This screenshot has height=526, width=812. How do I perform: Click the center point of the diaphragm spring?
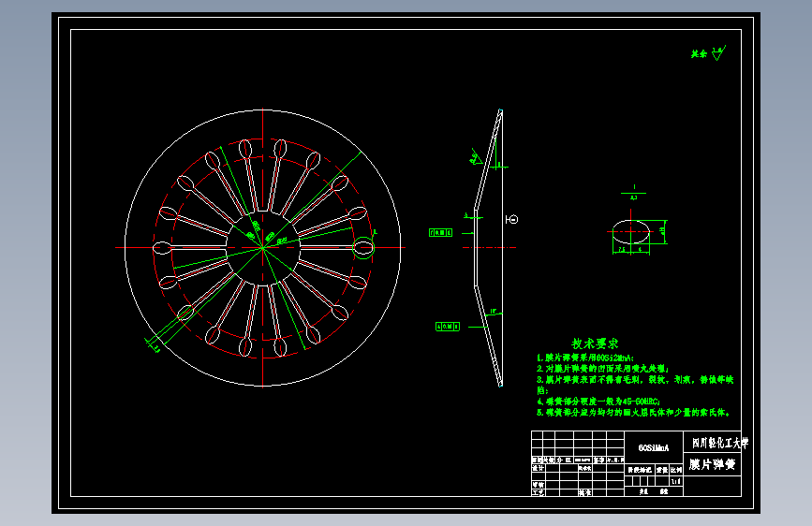pos(263,248)
